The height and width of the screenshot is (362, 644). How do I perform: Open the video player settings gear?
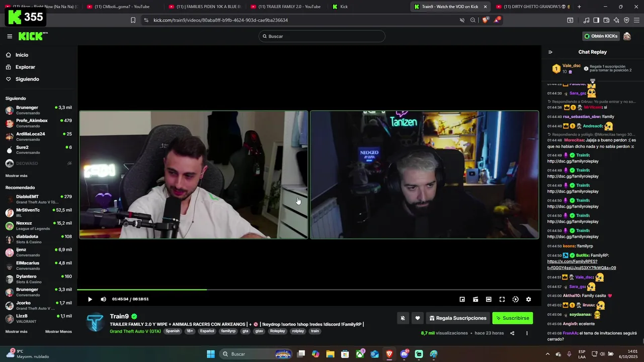point(528,299)
